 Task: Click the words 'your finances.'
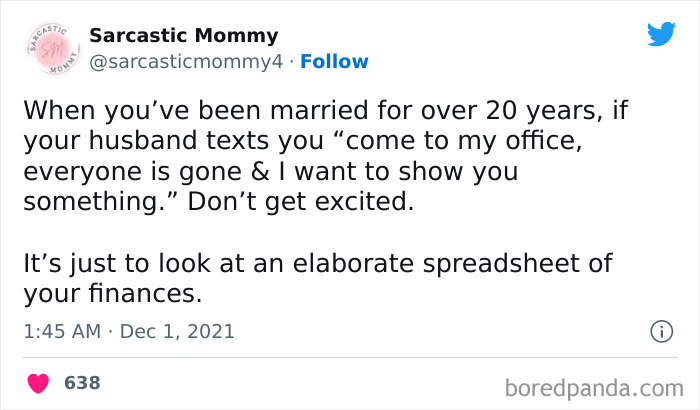click(111, 293)
